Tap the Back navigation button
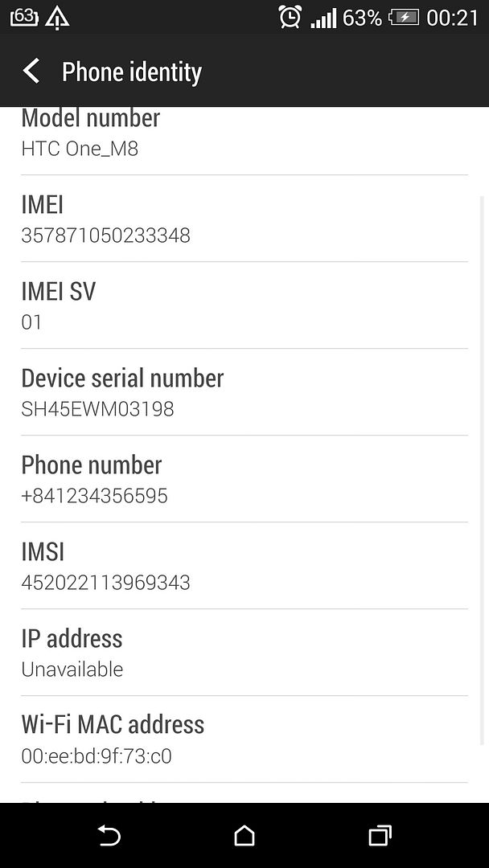 [x=109, y=836]
